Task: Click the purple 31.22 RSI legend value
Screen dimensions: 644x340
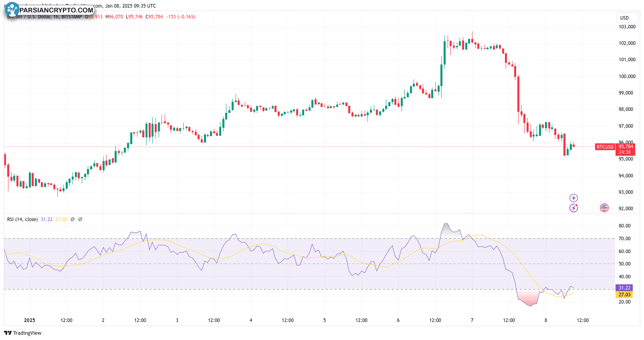Action: (46, 219)
